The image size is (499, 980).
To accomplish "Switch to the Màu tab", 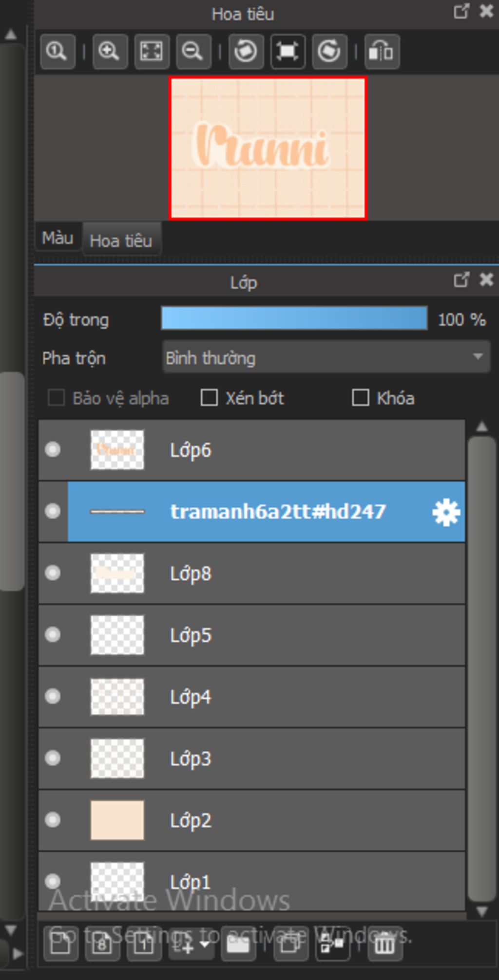I will tap(58, 238).
